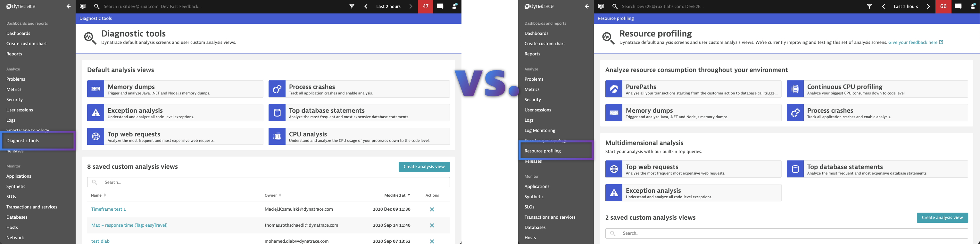Focus saved views search field in right window
This screenshot has width=980, height=244.
pos(787,233)
